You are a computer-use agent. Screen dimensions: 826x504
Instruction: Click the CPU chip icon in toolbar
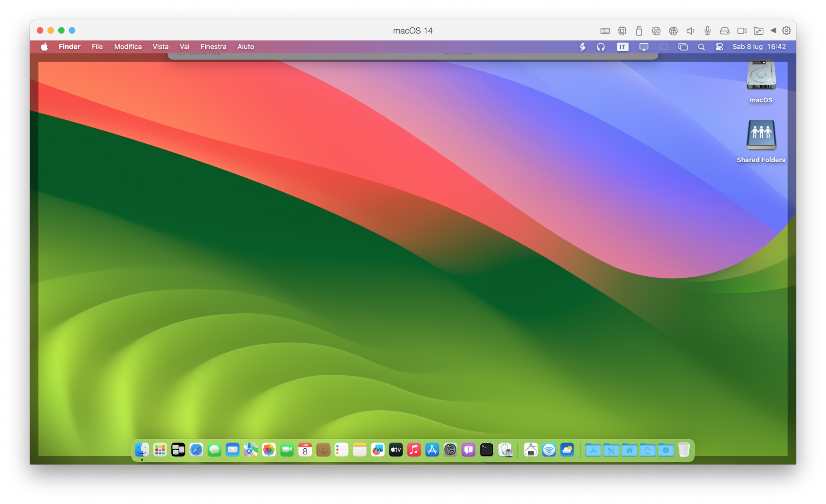(x=622, y=31)
